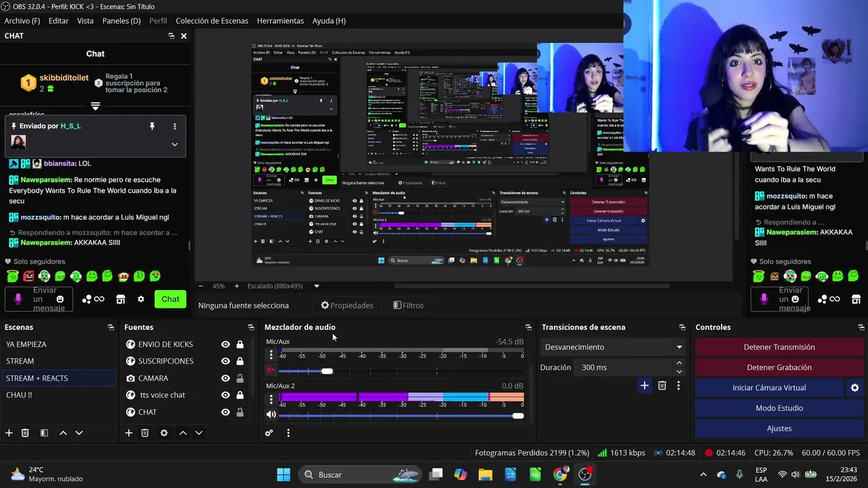Click Detener Transmisión button
The image size is (868, 488).
pos(779,347)
